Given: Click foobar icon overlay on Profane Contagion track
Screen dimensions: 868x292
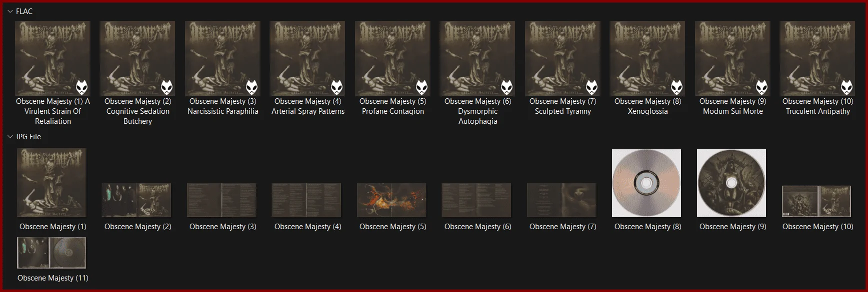Looking at the screenshot, I should [422, 87].
